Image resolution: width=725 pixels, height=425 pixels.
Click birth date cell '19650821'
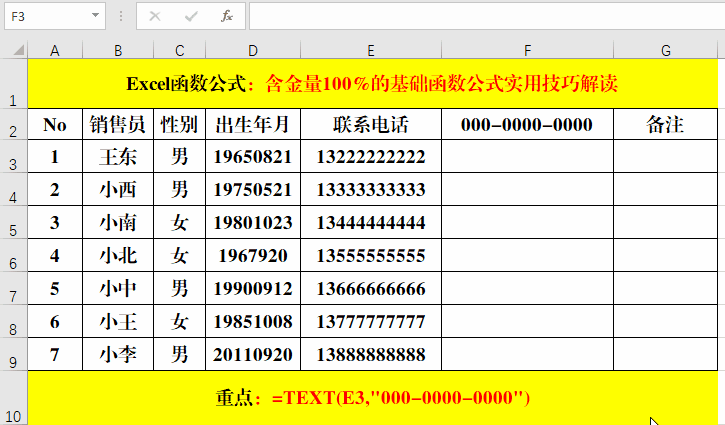[253, 156]
